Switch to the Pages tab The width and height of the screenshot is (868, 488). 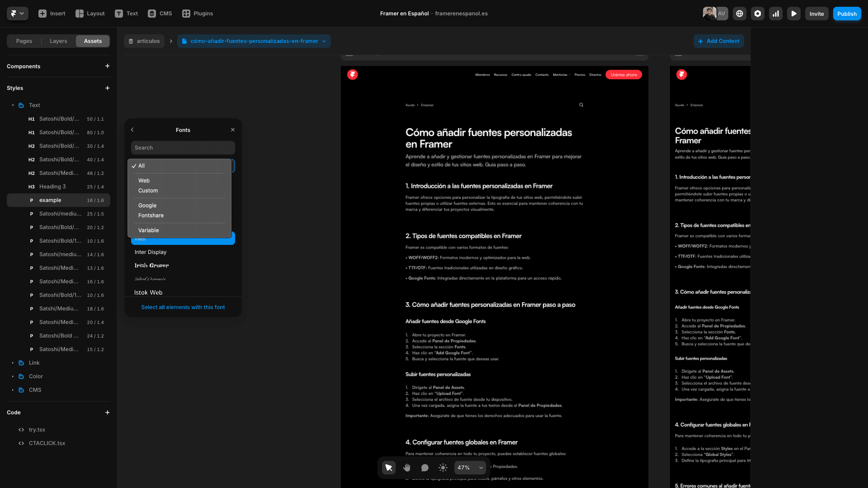tap(24, 41)
